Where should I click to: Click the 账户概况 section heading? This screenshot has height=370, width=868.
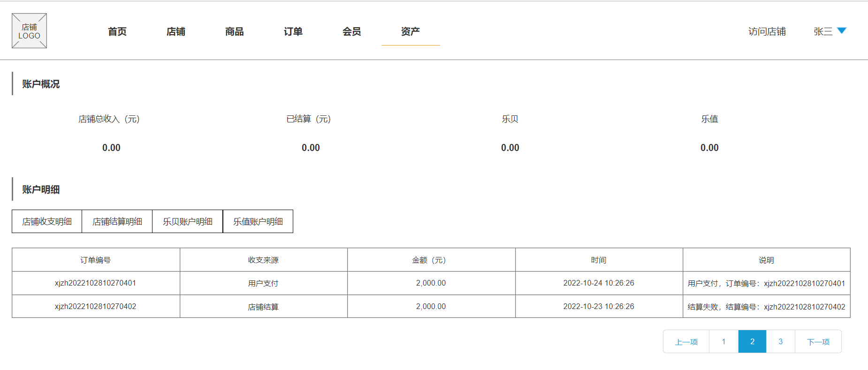(x=41, y=84)
